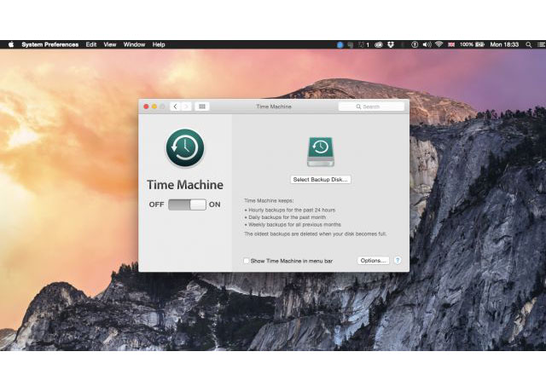
Task: Click the 'Time Machine' heading under clock icon
Action: click(x=185, y=185)
